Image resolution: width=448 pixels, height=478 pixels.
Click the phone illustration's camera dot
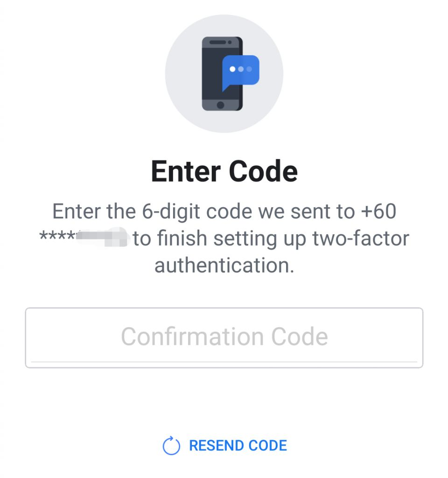230,42
